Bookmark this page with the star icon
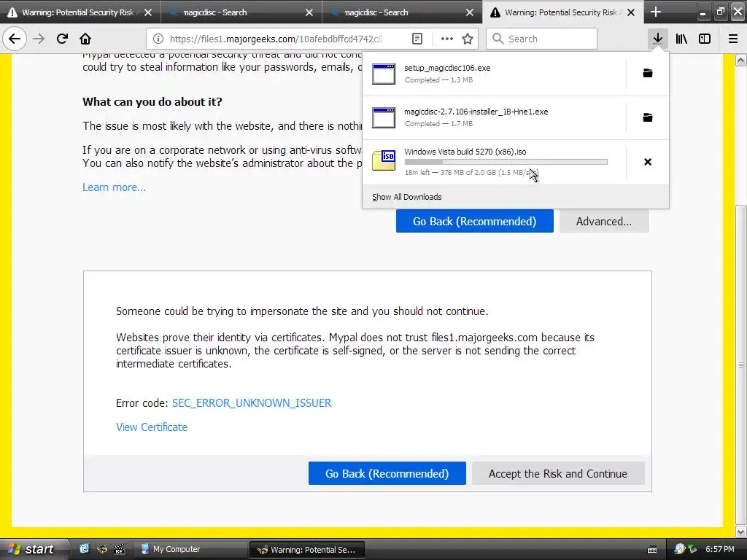 pyautogui.click(x=468, y=39)
